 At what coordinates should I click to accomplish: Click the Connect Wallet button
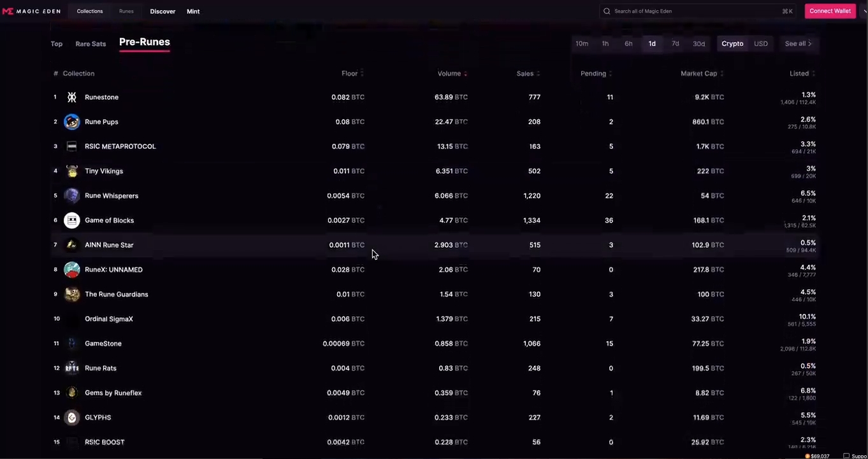coord(830,11)
